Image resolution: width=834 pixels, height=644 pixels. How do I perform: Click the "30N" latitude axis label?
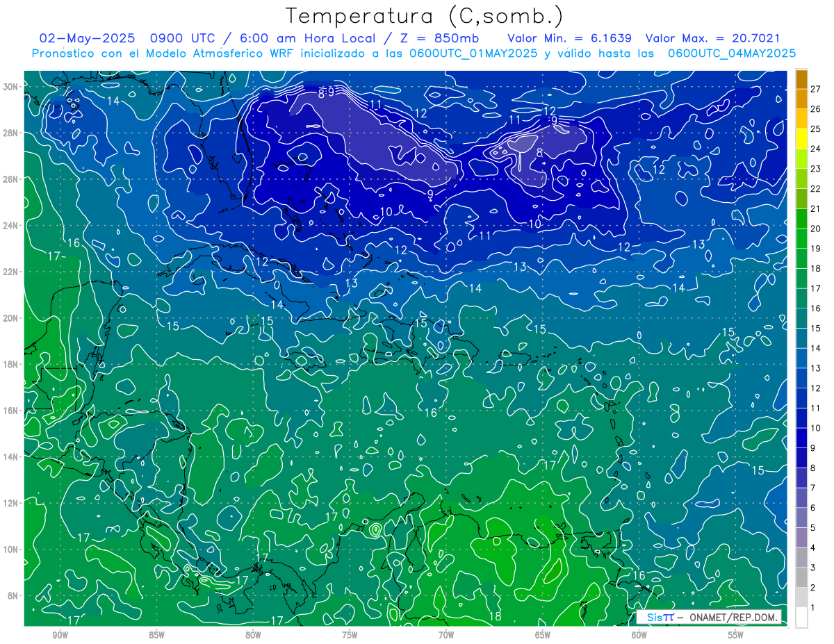pyautogui.click(x=12, y=86)
